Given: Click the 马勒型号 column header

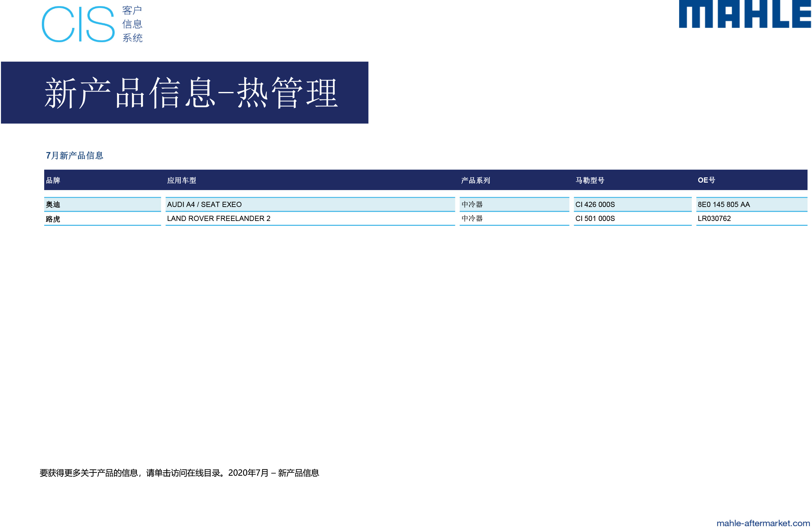Looking at the screenshot, I should 590,180.
